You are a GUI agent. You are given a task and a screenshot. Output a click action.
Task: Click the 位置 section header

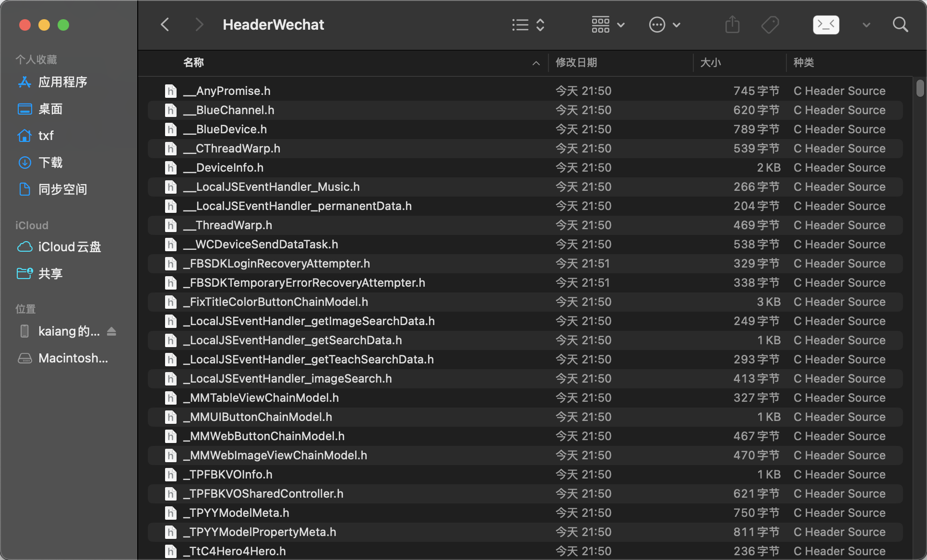point(25,309)
